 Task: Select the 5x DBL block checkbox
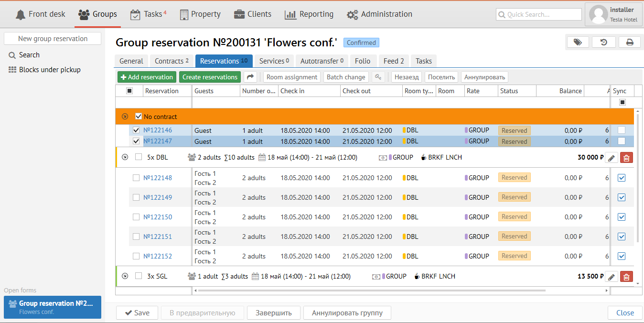click(139, 157)
